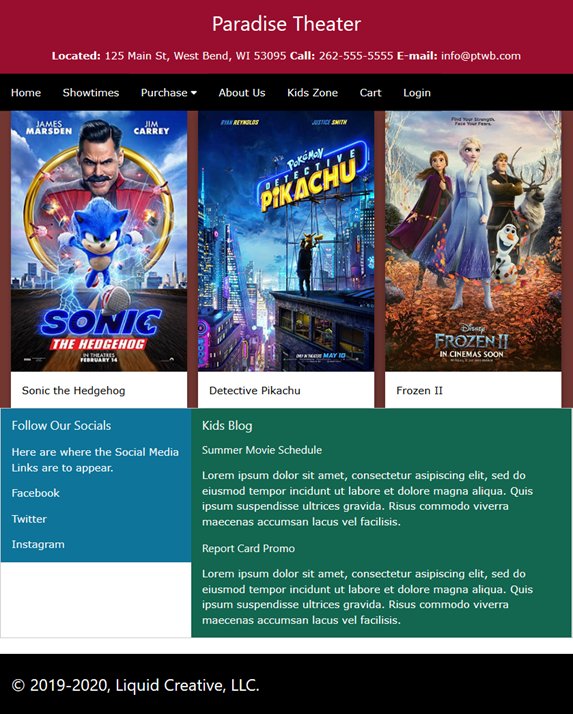
Task: Open the Showtimes menu item
Action: (x=91, y=92)
